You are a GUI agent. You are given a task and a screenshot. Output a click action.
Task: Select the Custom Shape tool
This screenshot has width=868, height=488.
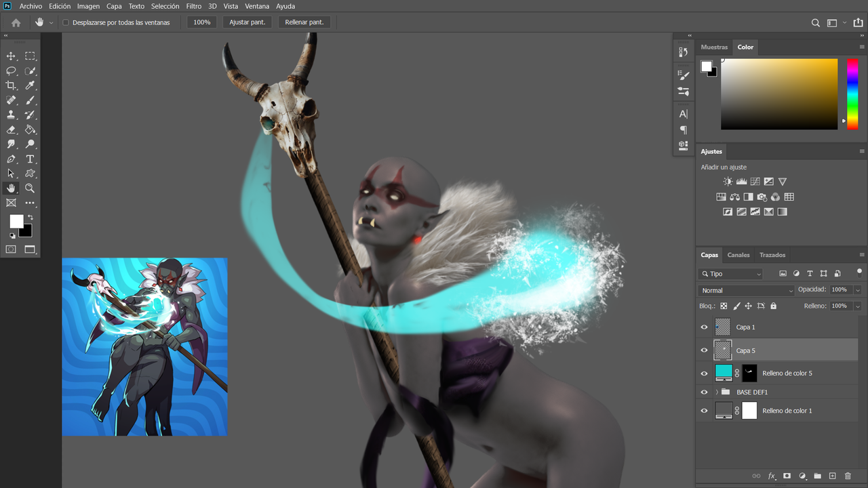(30, 174)
